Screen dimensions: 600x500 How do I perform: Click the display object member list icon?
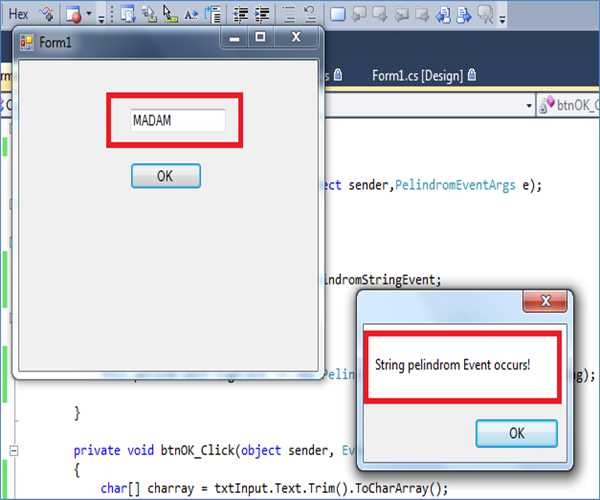[126, 14]
